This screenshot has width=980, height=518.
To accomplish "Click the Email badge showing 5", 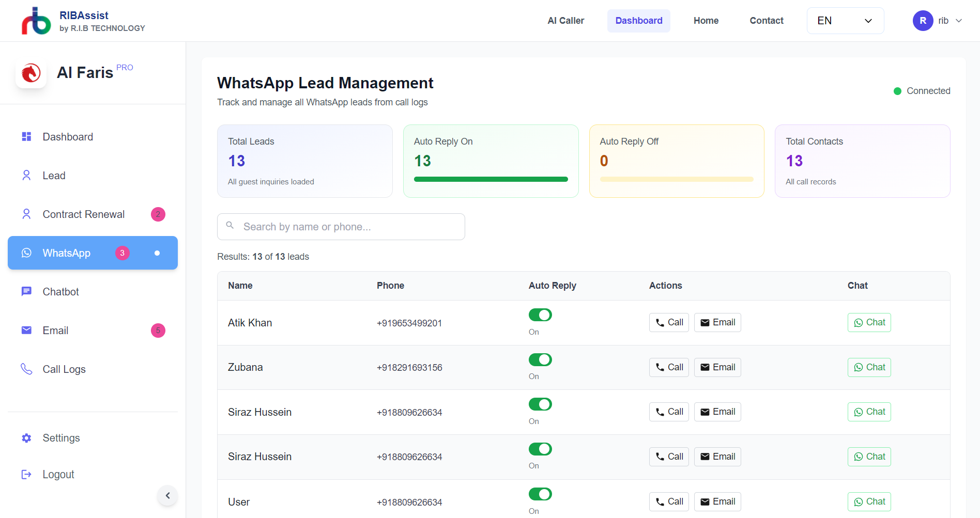I will click(x=158, y=331).
